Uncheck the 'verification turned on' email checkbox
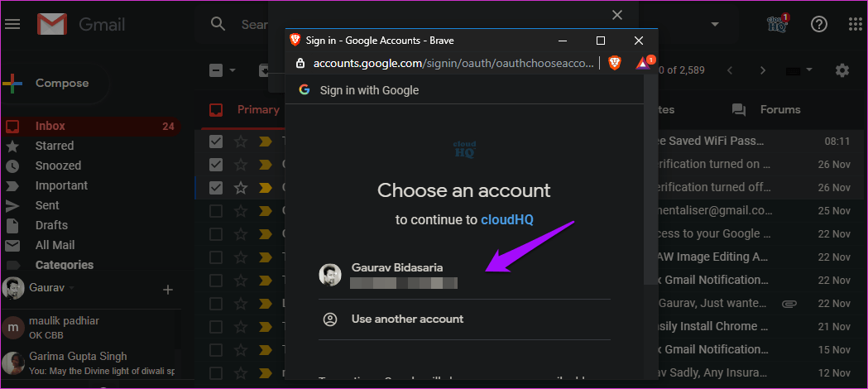The image size is (868, 389). [x=216, y=165]
